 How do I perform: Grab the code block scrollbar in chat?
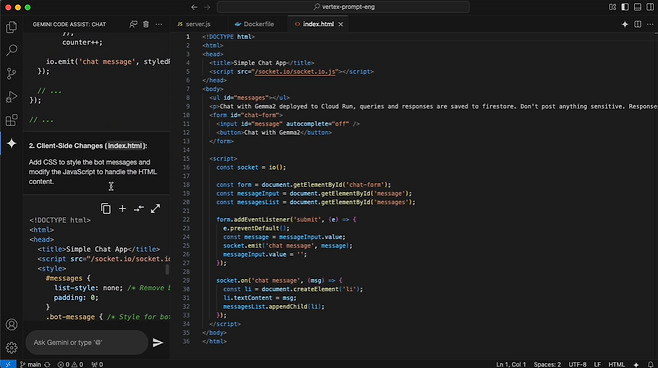(167, 269)
